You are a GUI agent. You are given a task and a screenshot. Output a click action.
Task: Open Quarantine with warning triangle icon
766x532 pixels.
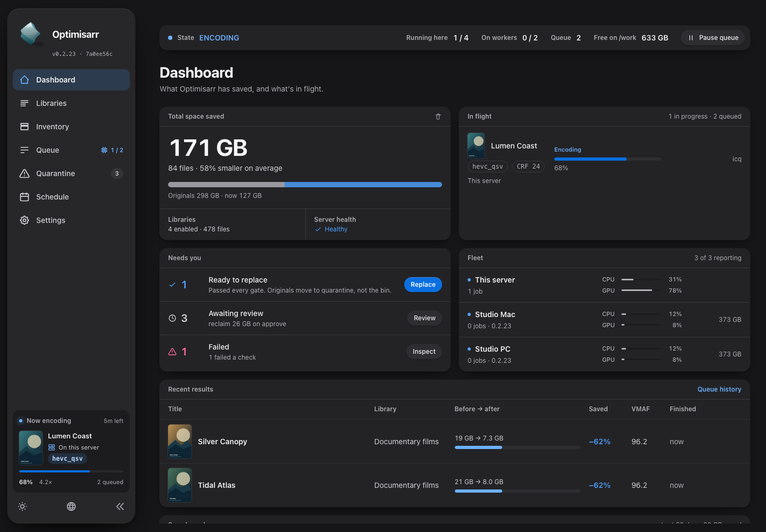pos(24,173)
